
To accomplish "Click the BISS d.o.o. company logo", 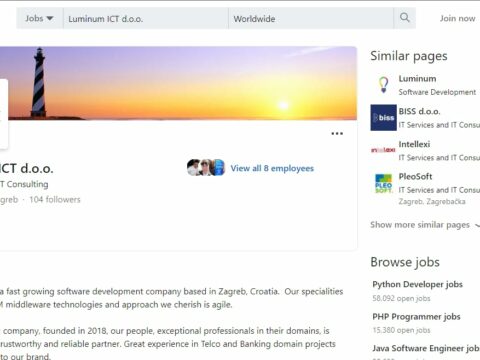I will [x=383, y=118].
